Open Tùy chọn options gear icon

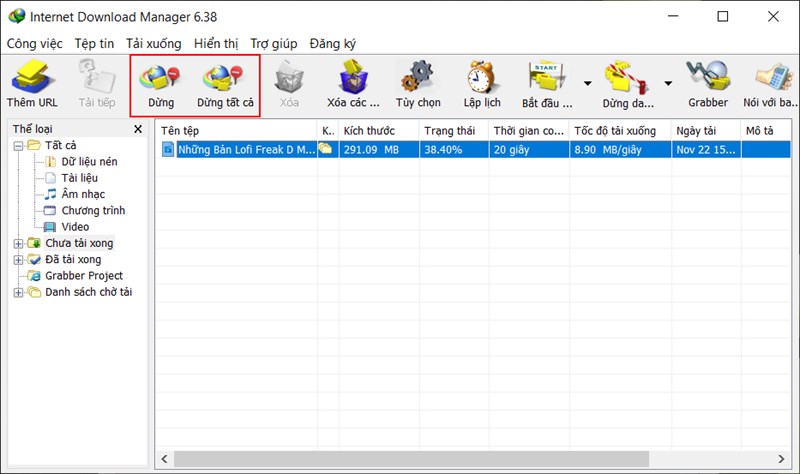click(x=417, y=77)
